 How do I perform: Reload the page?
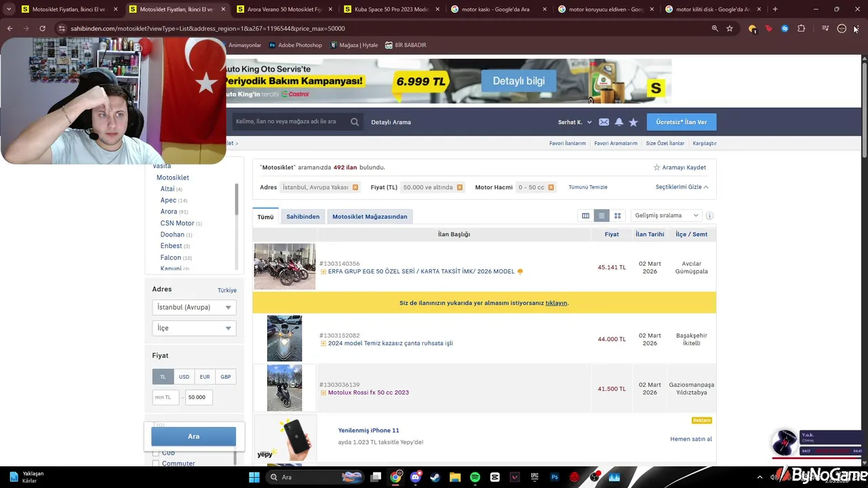(x=42, y=28)
